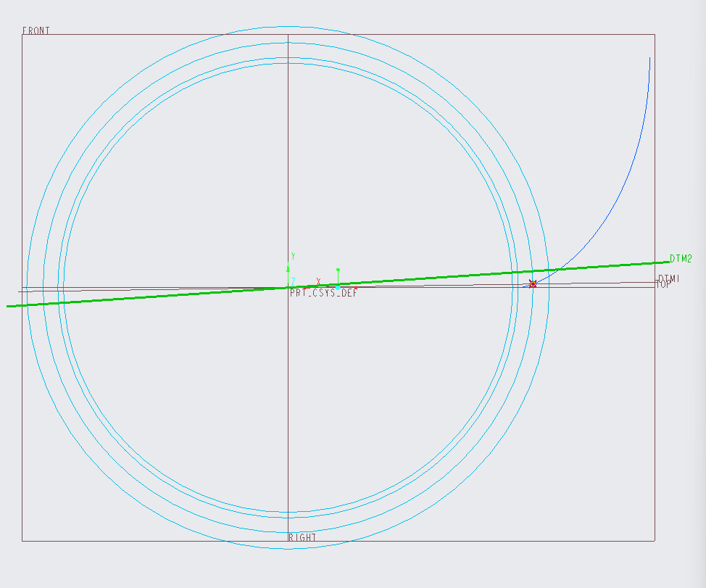Select the PRT_CSYS_DEF coordinate system label
Screen dimensions: 706x588
click(x=324, y=293)
